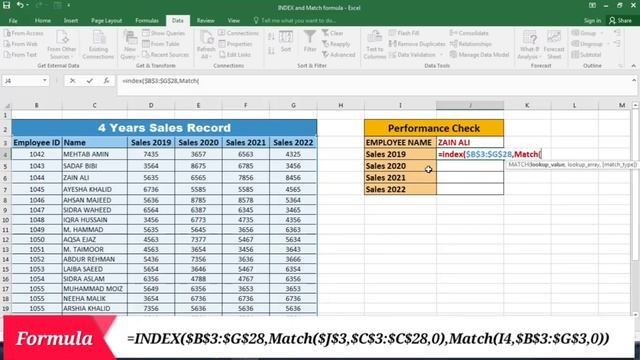Click Remove Duplicates option
This screenshot has width=640, height=360.
417,44
